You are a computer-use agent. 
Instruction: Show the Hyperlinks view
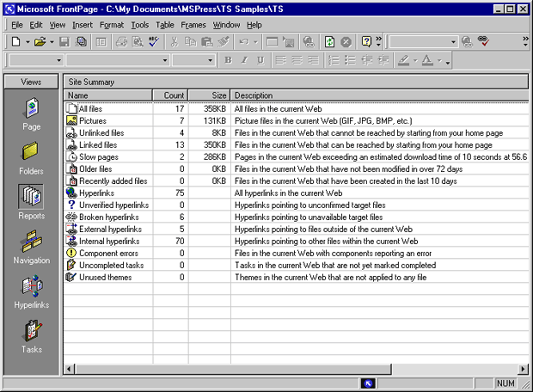click(31, 291)
